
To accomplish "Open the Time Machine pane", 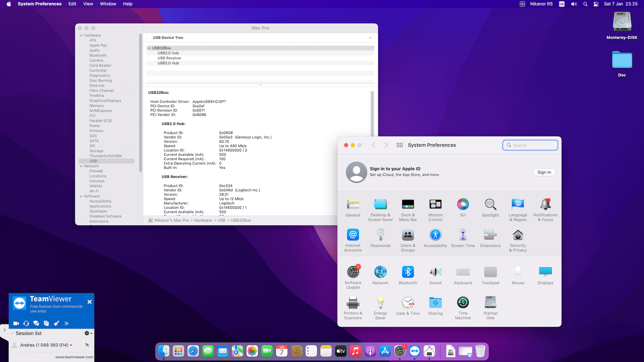I will point(463,303).
